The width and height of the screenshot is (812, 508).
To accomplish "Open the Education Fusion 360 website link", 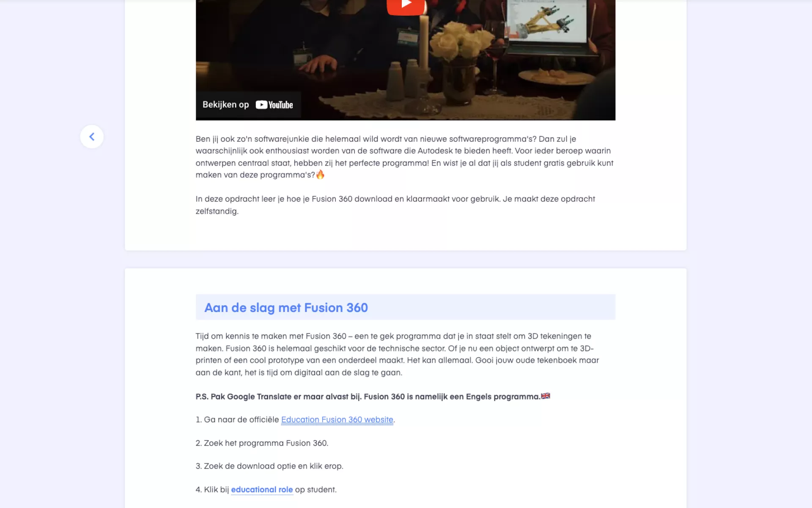I will pos(337,420).
